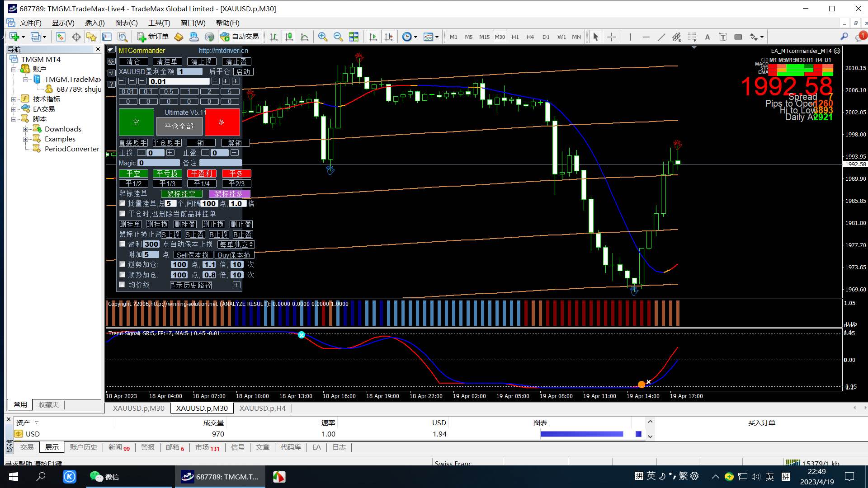This screenshot has width=868, height=488.
Task: Open the arrows objects dropdown
Action: (x=756, y=37)
